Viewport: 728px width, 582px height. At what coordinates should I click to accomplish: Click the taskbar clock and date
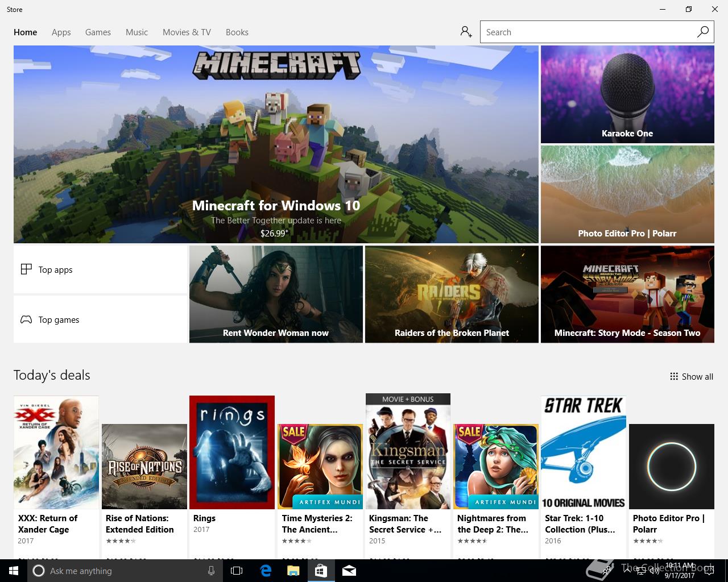click(680, 571)
